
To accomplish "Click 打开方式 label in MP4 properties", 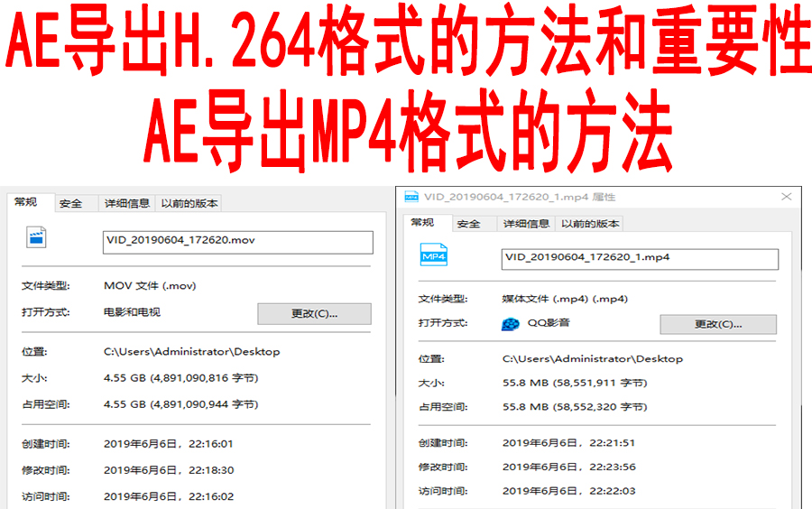I will point(443,323).
